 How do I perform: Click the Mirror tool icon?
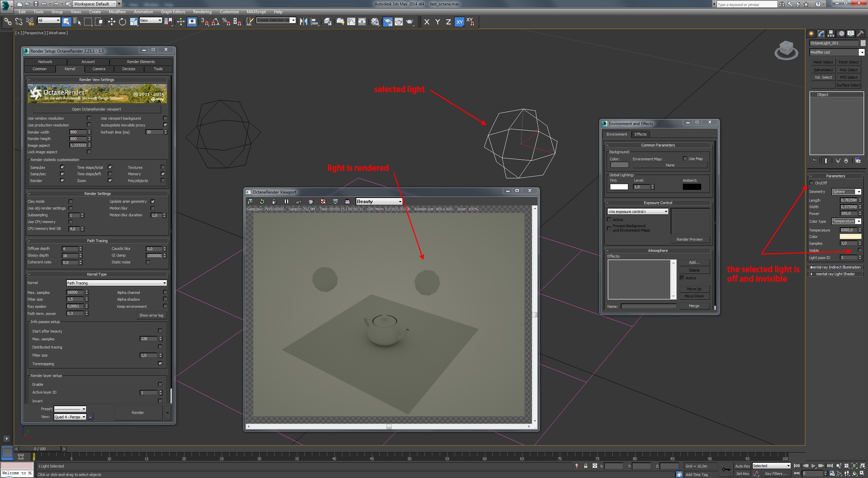tap(303, 22)
